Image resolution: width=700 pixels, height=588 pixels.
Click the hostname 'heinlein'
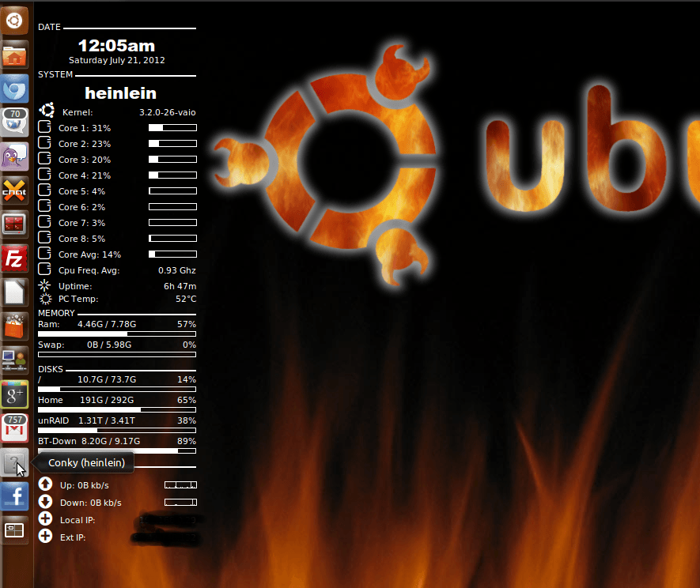point(120,93)
